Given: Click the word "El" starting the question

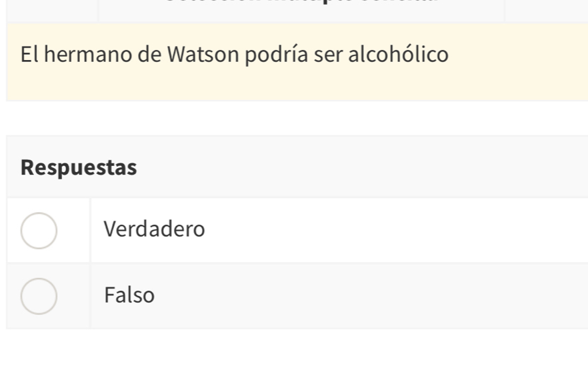Looking at the screenshot, I should [28, 54].
